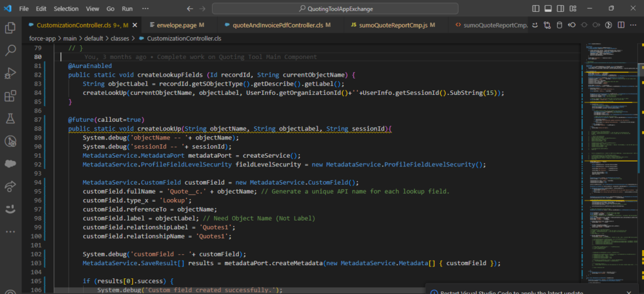
Task: Open the Testing flask view
Action: (10, 118)
